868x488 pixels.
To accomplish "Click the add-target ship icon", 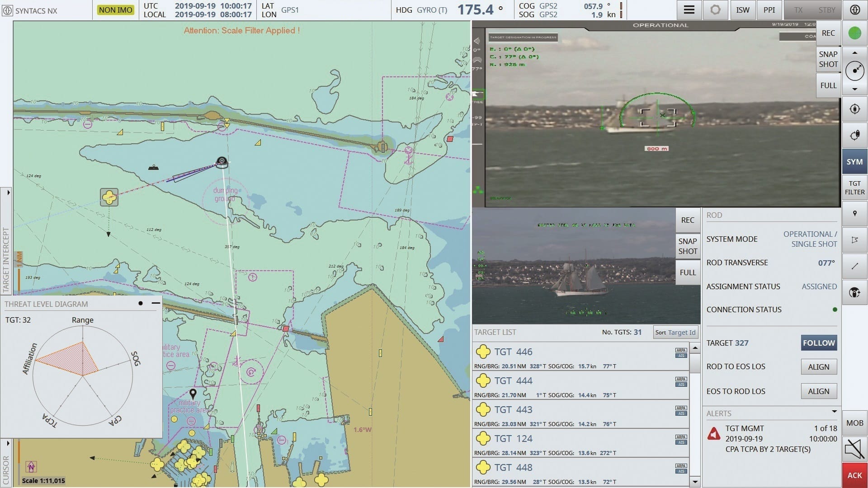I will point(854,293).
